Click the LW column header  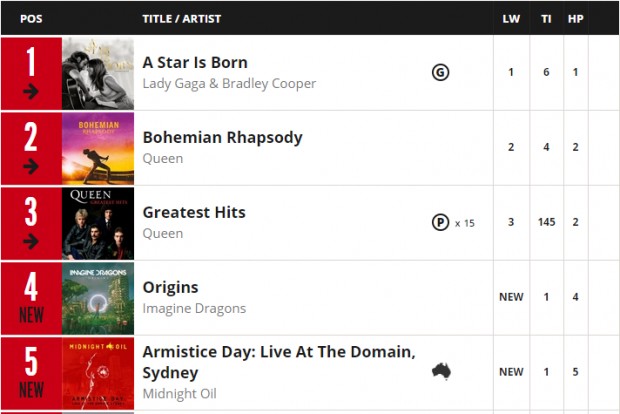click(x=511, y=19)
